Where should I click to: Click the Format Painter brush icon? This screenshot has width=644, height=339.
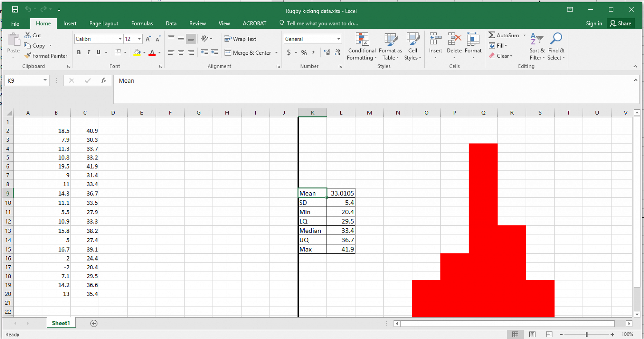point(28,56)
